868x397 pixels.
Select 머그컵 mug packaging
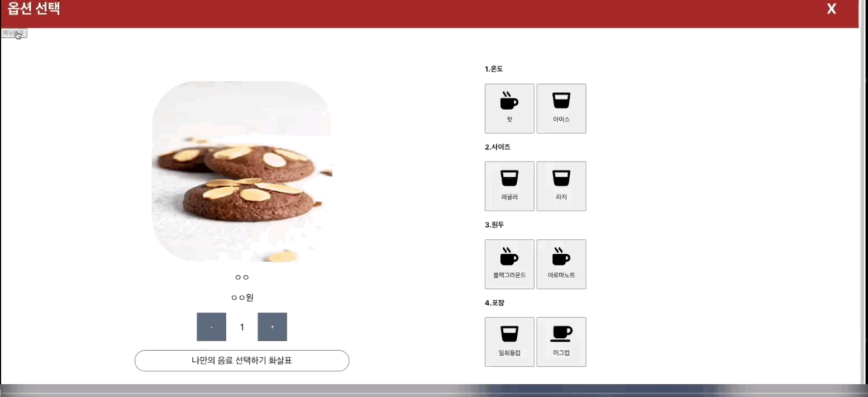[561, 342]
